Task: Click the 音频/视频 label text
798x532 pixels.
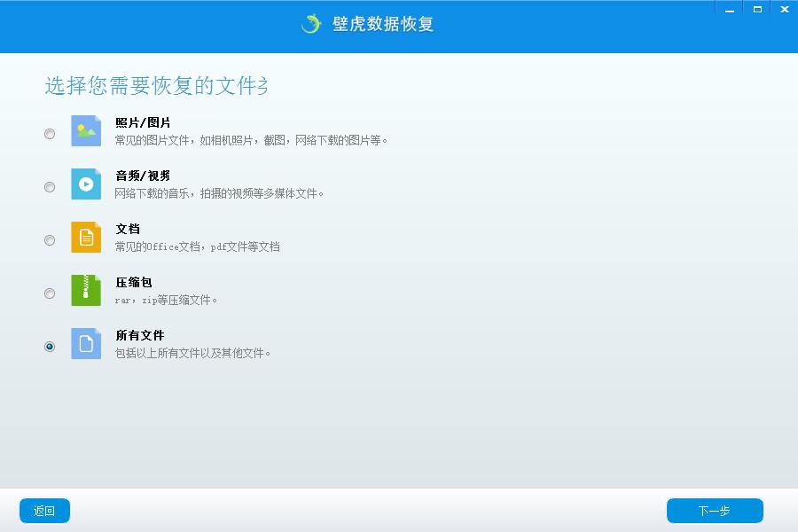Action: pyautogui.click(x=143, y=176)
